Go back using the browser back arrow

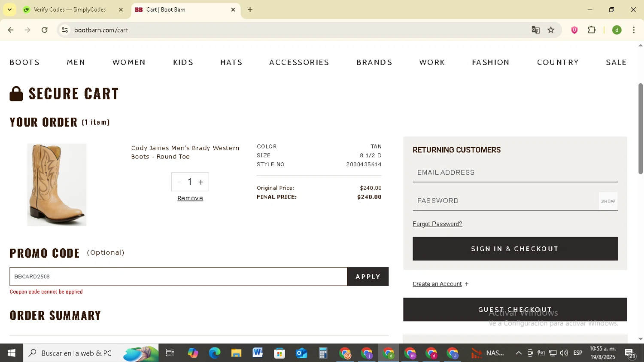point(11,30)
